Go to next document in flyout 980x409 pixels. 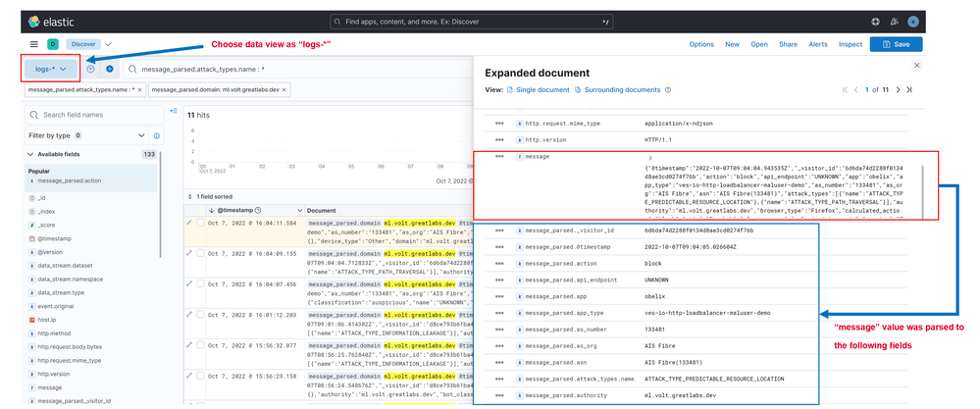(x=898, y=90)
